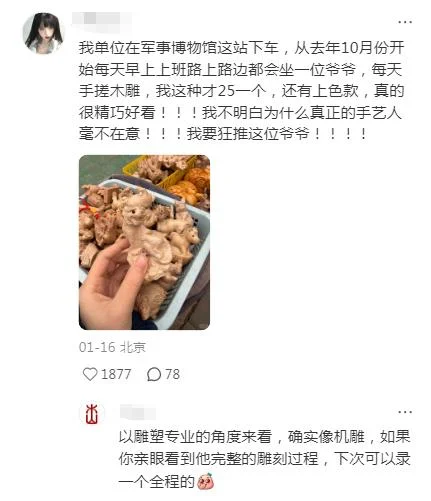View the wood carving photo attachment
431x501 pixels.
click(144, 242)
